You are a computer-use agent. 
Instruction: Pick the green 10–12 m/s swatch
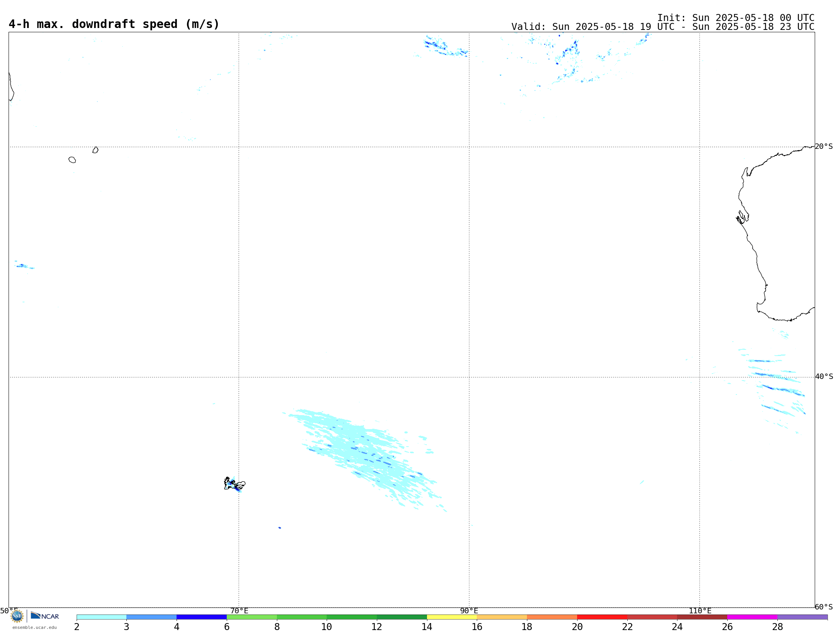pyautogui.click(x=352, y=617)
